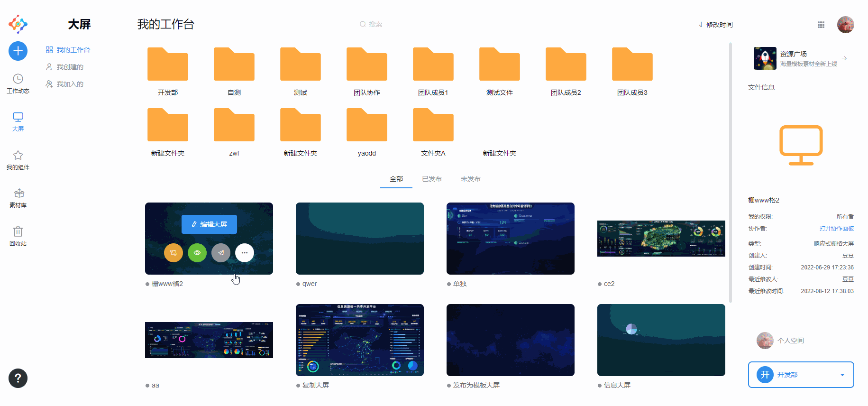This screenshot has width=868, height=406.
Task: Click the 搜索 search field
Action: click(x=371, y=24)
